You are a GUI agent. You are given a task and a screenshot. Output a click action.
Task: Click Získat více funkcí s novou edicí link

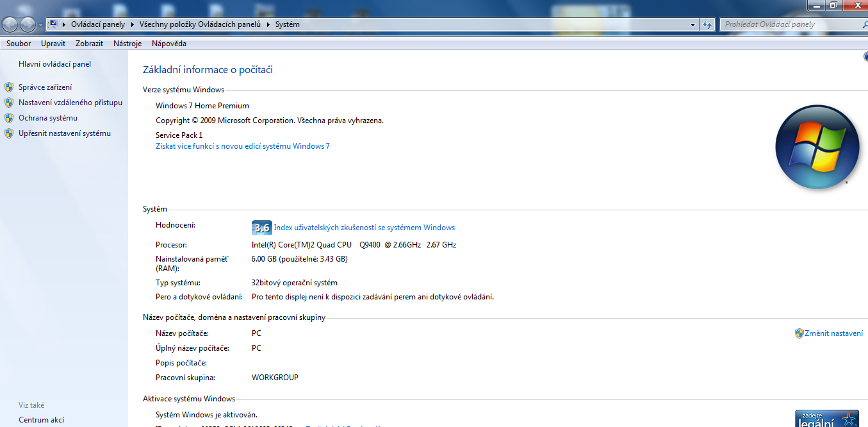tap(243, 146)
